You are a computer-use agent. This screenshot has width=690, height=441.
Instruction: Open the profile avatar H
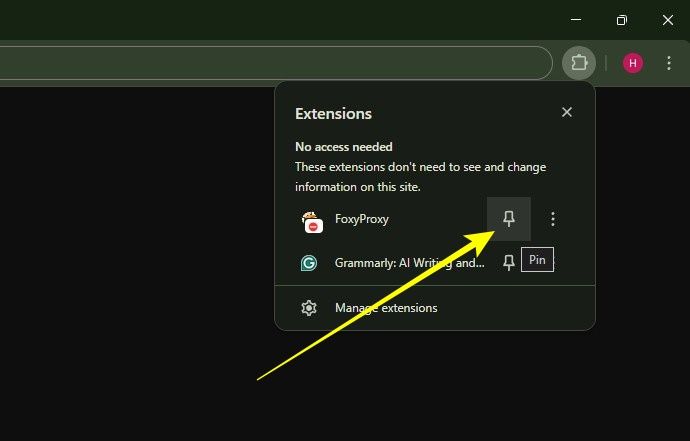click(633, 63)
